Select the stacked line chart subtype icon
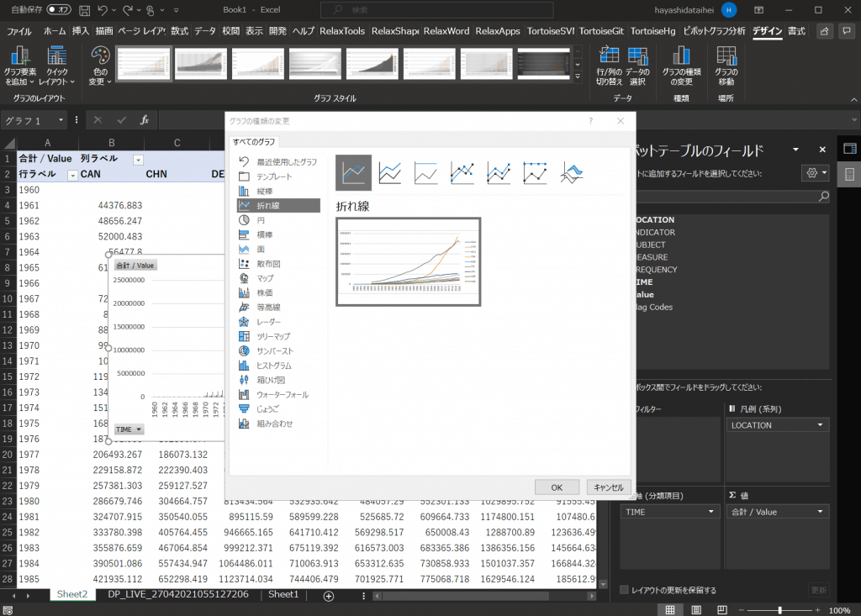The image size is (861, 616). (390, 173)
